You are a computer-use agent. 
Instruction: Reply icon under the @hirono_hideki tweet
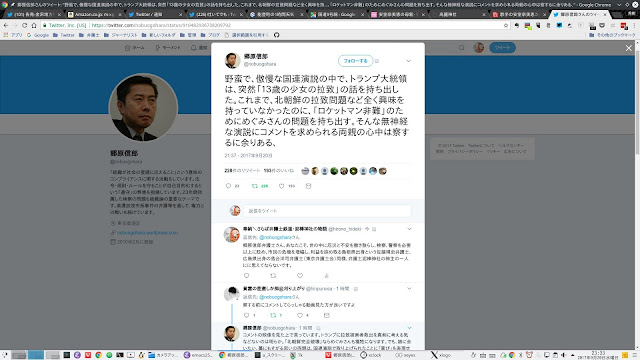click(x=246, y=276)
